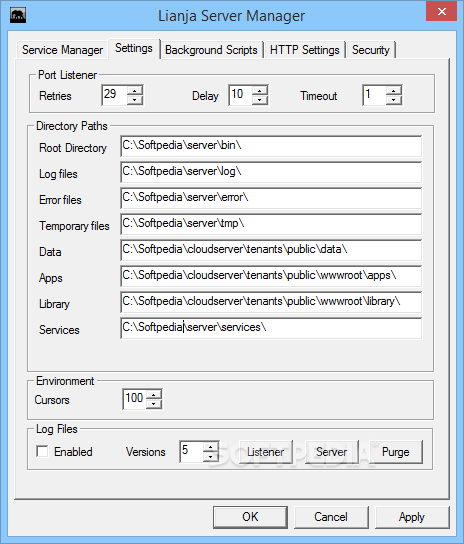The width and height of the screenshot is (464, 544).
Task: Click the Retries number field
Action: pos(115,95)
